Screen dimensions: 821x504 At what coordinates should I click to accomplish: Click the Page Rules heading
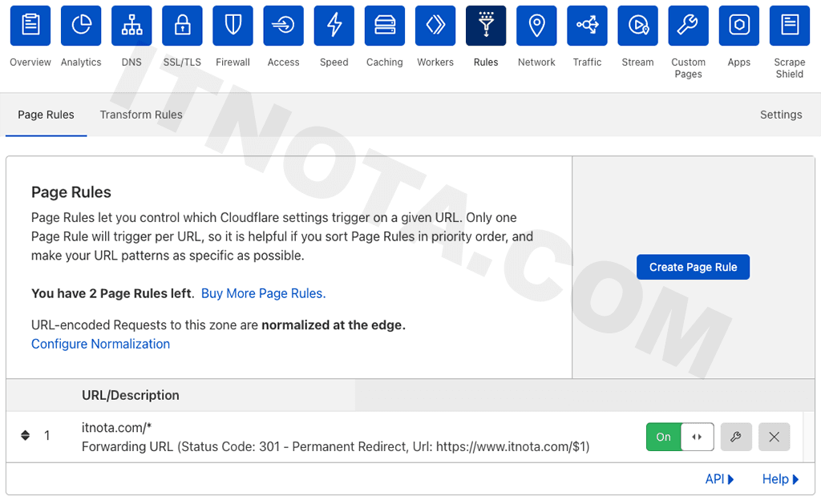coord(71,192)
